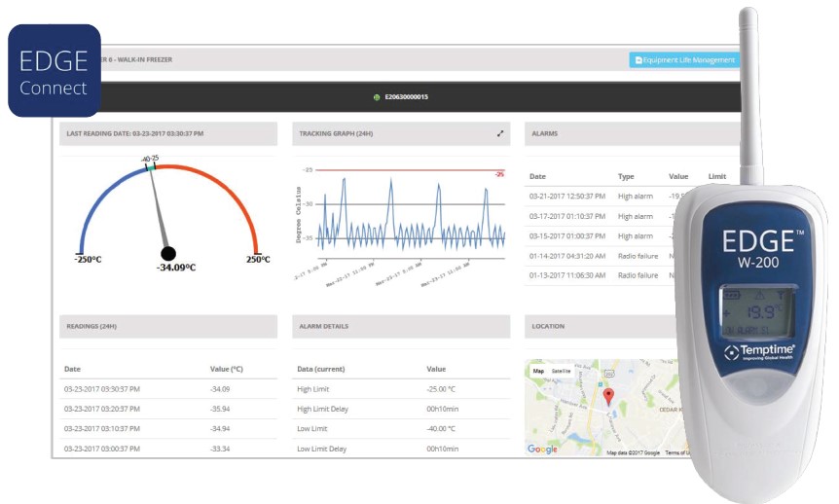Click the Value (°C) column header
The image size is (839, 504).
pos(227,369)
